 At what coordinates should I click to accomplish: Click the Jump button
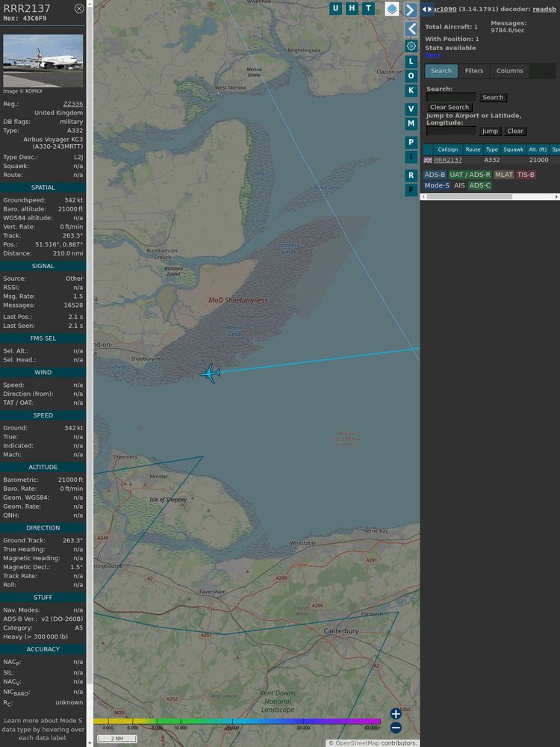pos(490,131)
